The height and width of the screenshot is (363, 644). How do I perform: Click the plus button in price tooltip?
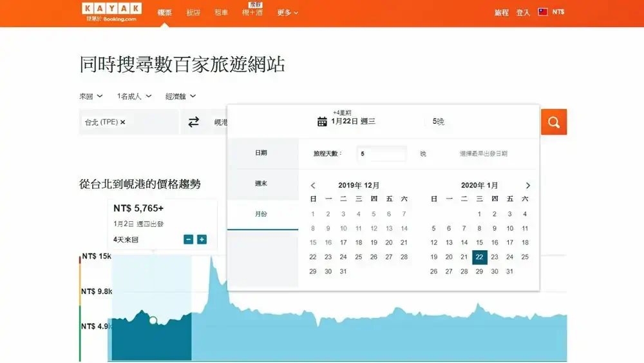coord(202,239)
